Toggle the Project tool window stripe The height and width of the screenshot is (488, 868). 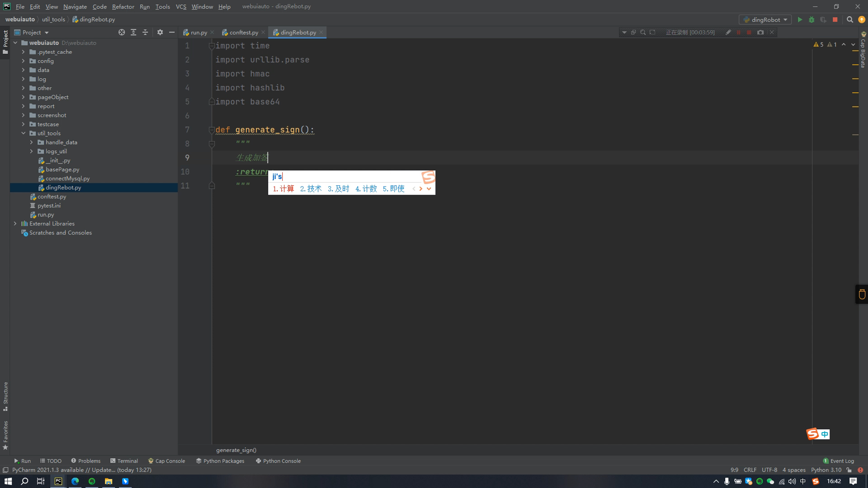click(x=5, y=42)
